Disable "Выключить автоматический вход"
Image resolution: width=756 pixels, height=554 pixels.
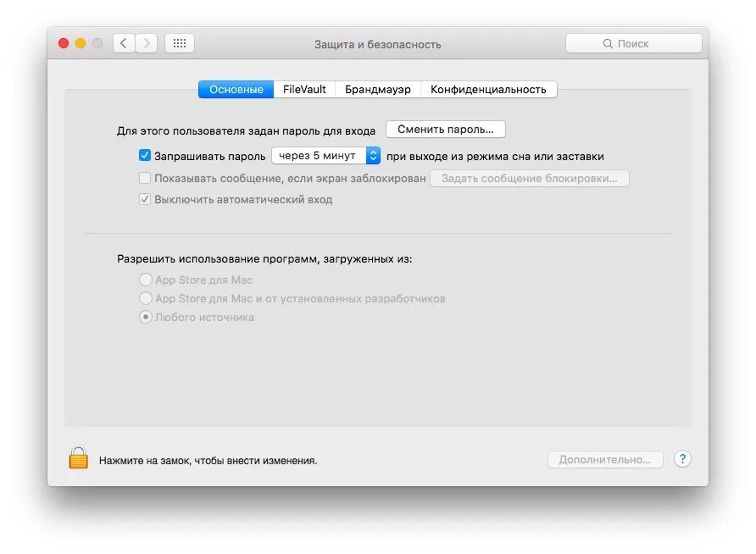click(x=145, y=199)
